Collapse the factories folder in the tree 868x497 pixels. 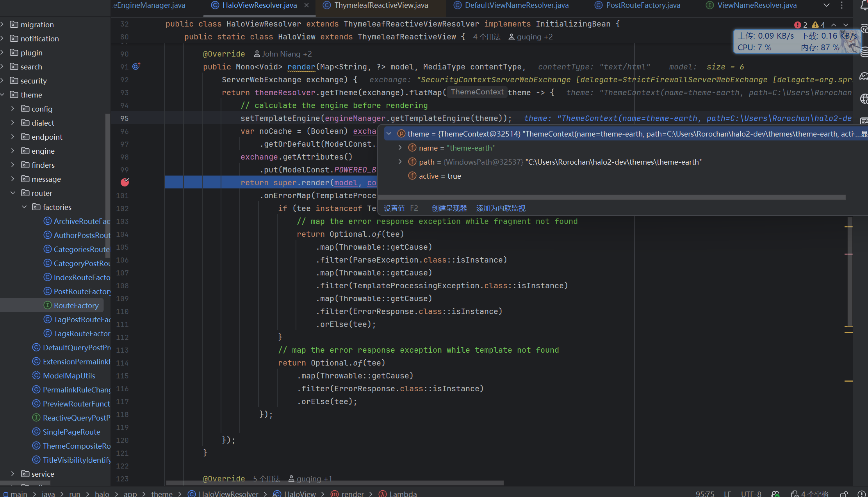pyautogui.click(x=24, y=207)
